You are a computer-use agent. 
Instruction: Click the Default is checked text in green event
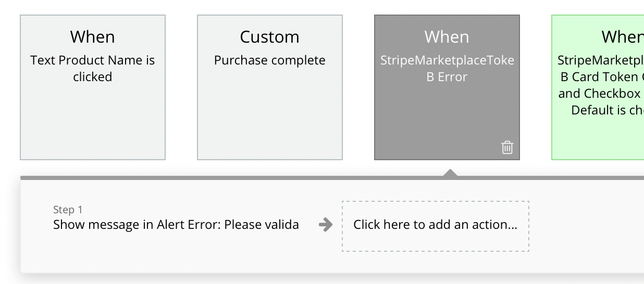(608, 110)
